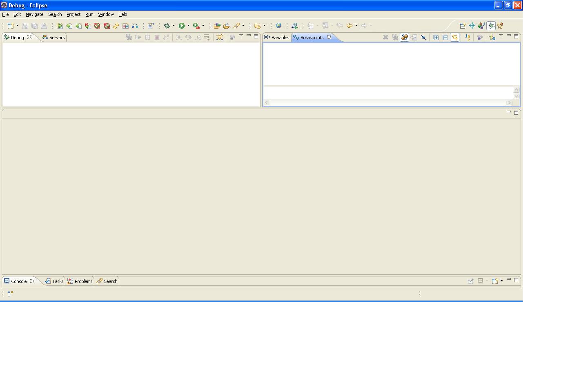Image resolution: width=588 pixels, height=392 pixels.
Task: Click Collapse All in Breakpoints view
Action: (445, 38)
